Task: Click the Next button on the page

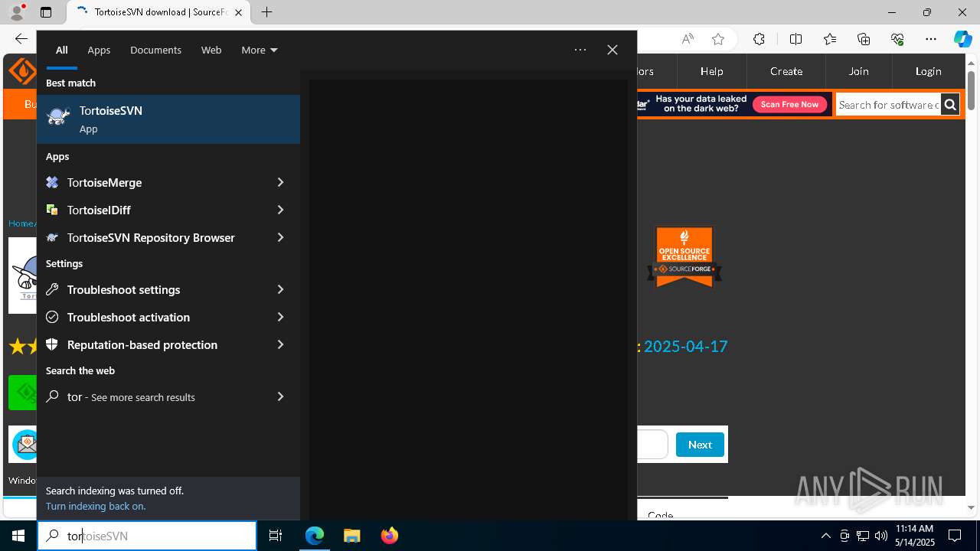Action: pos(700,445)
